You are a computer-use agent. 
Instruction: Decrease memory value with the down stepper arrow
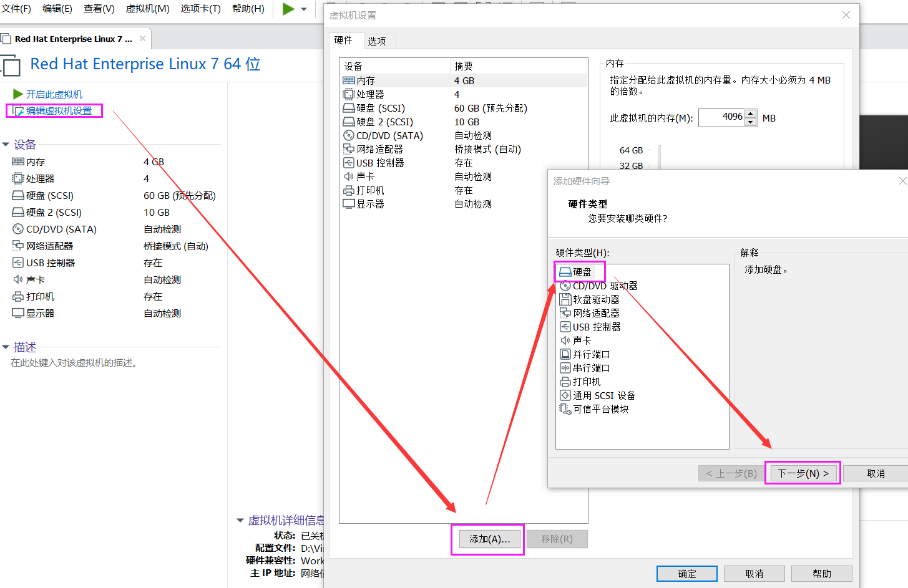pyautogui.click(x=751, y=122)
